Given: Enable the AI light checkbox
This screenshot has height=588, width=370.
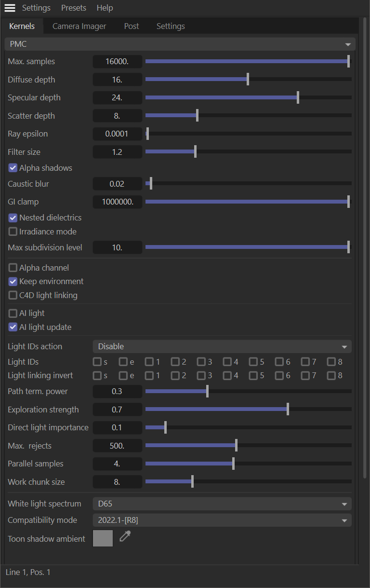Looking at the screenshot, I should [x=13, y=314].
